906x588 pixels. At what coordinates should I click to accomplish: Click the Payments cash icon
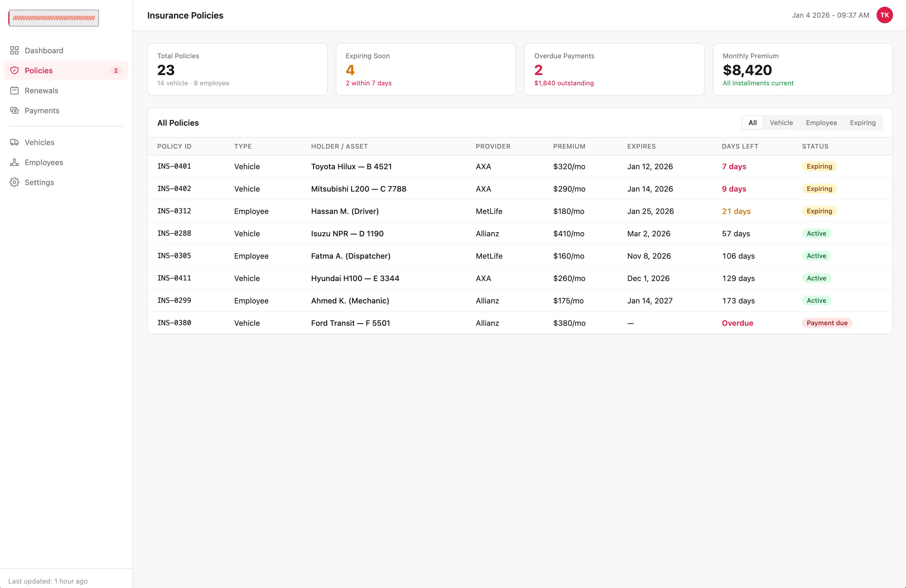(14, 110)
